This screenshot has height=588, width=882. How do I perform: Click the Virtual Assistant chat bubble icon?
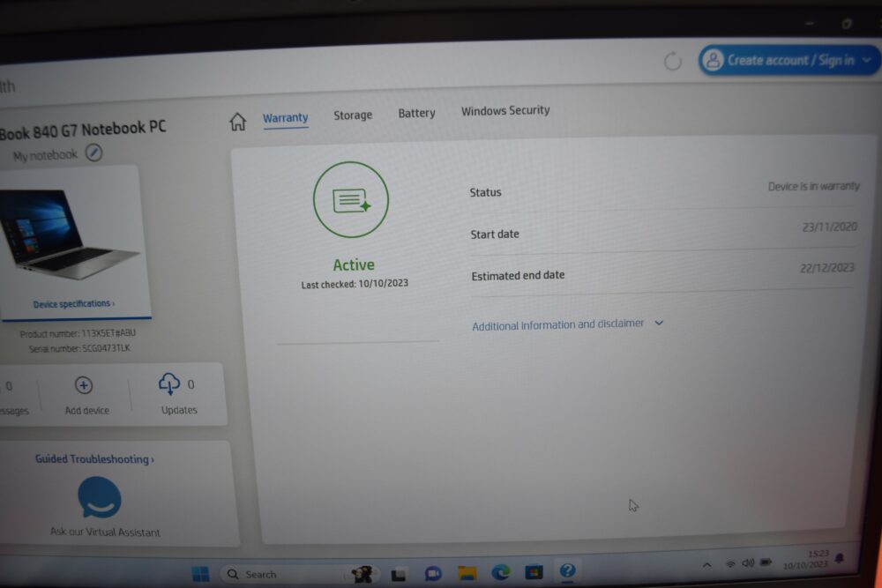[100, 497]
